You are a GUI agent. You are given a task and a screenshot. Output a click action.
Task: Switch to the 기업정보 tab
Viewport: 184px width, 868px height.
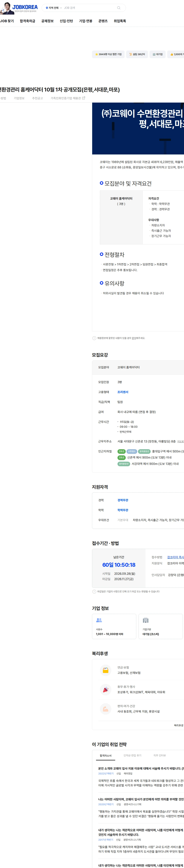[19, 98]
